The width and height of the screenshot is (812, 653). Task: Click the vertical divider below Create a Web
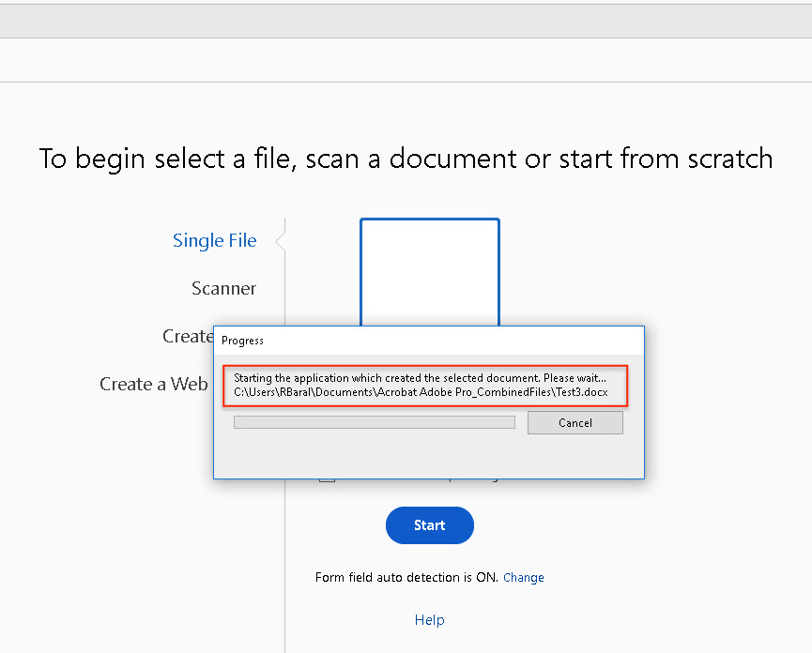(x=285, y=544)
